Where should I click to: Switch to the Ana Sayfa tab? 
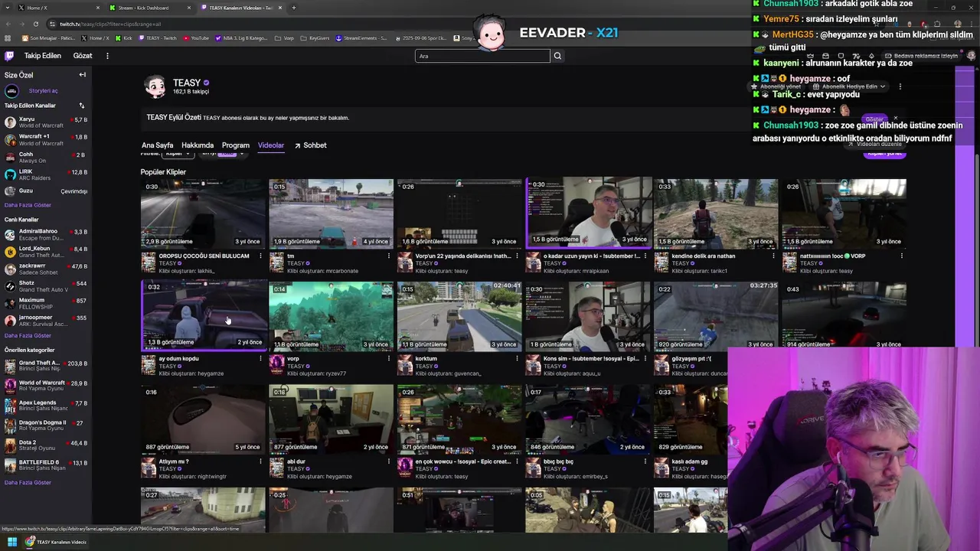point(157,145)
